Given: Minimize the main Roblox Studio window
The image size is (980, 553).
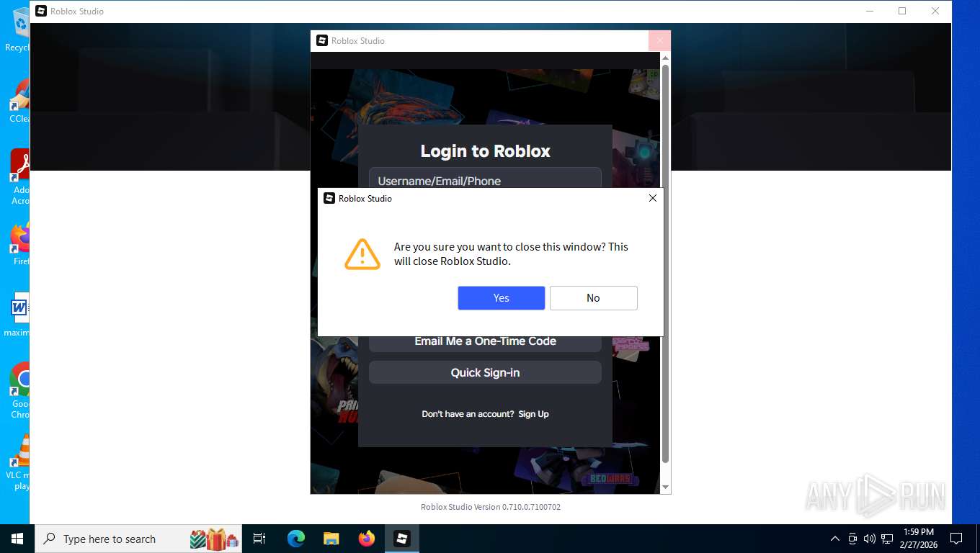Looking at the screenshot, I should pyautogui.click(x=869, y=11).
